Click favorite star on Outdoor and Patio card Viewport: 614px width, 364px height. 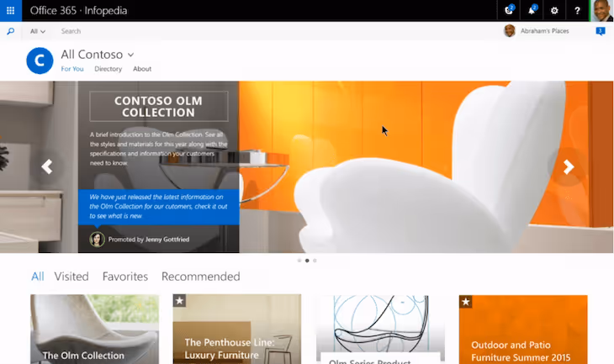click(466, 302)
